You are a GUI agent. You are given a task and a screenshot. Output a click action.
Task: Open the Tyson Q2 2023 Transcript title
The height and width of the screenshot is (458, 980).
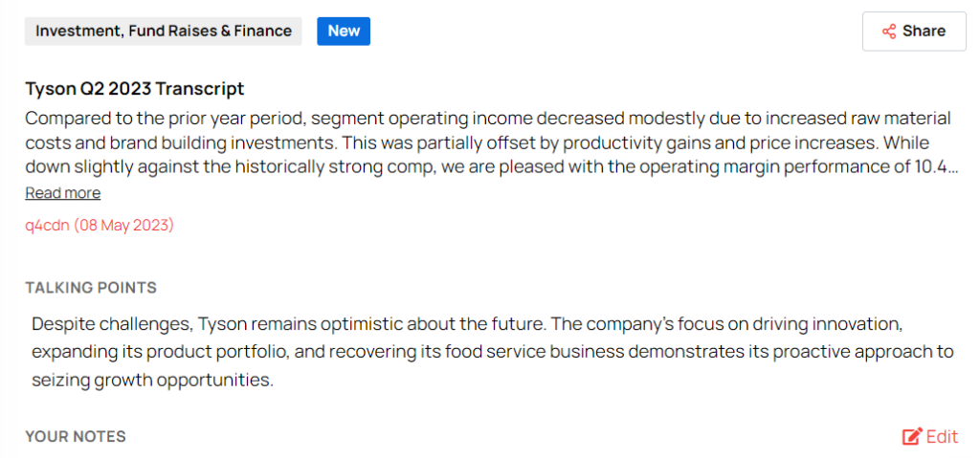tap(135, 89)
